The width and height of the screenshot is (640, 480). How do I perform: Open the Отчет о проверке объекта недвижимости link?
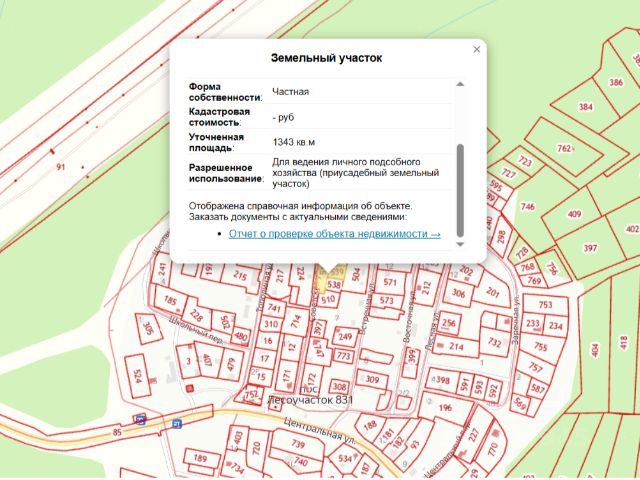point(335,234)
